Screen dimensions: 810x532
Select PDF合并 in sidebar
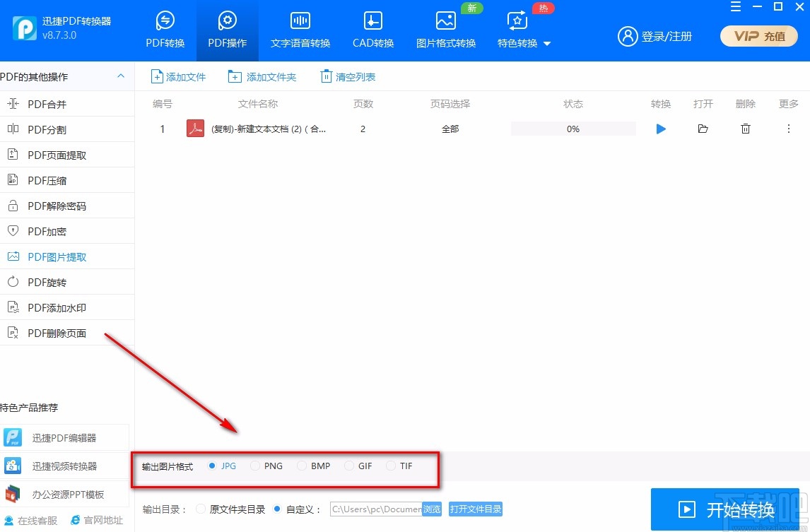click(x=67, y=104)
